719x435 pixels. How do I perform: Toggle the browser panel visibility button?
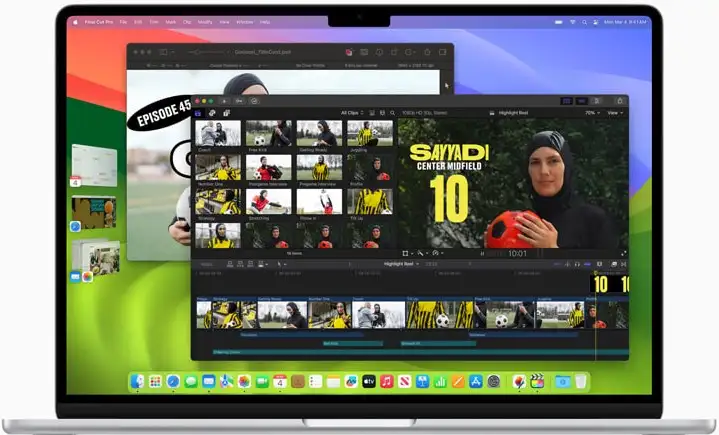point(566,101)
